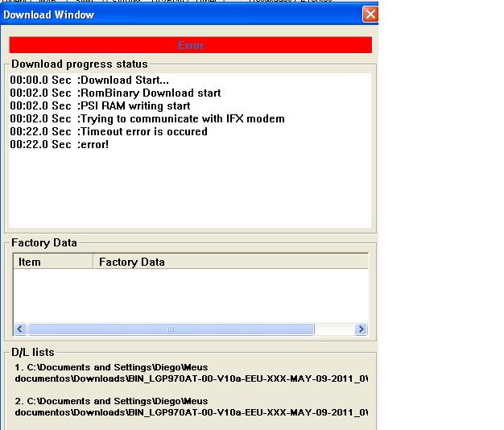The width and height of the screenshot is (504, 430).
Task: Select the final 'error!' log line
Action: coord(60,144)
